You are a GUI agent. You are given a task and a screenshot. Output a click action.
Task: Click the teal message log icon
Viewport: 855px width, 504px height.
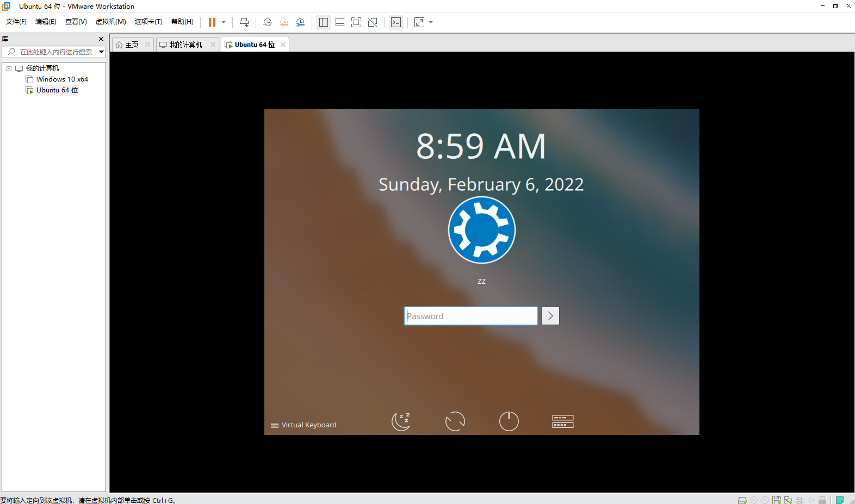tap(840, 500)
